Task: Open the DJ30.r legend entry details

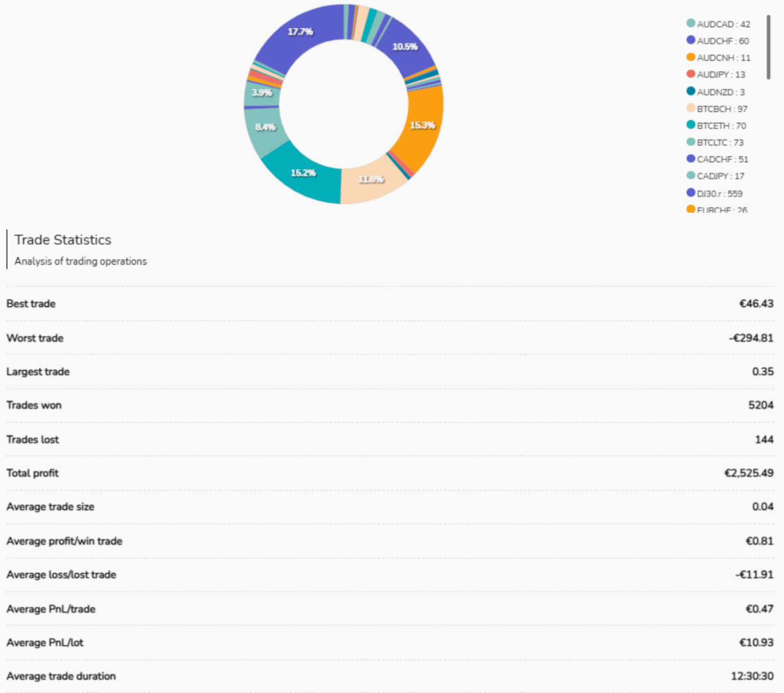Action: pyautogui.click(x=720, y=194)
